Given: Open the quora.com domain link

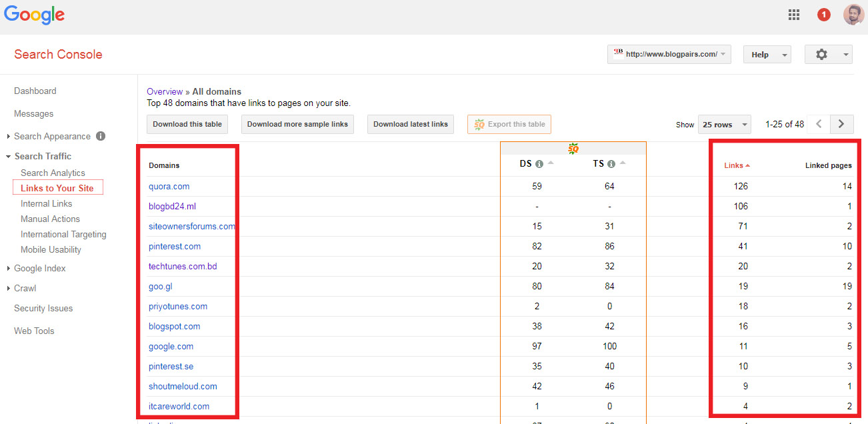Looking at the screenshot, I should pos(169,186).
